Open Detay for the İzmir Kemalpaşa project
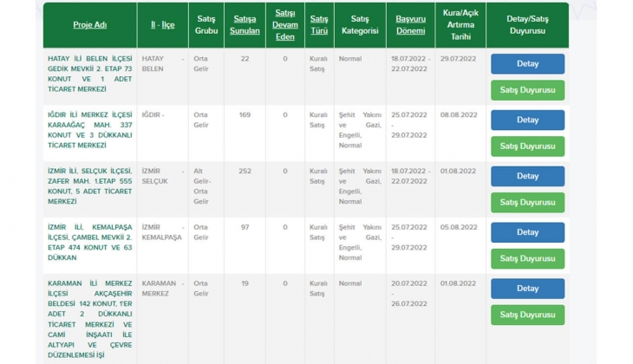The height and width of the screenshot is (364, 633). 527,232
